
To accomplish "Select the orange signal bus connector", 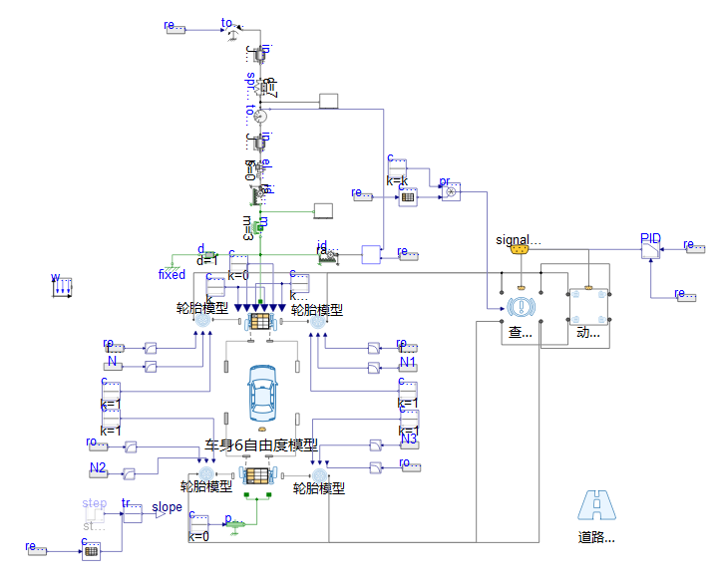I will click(519, 250).
